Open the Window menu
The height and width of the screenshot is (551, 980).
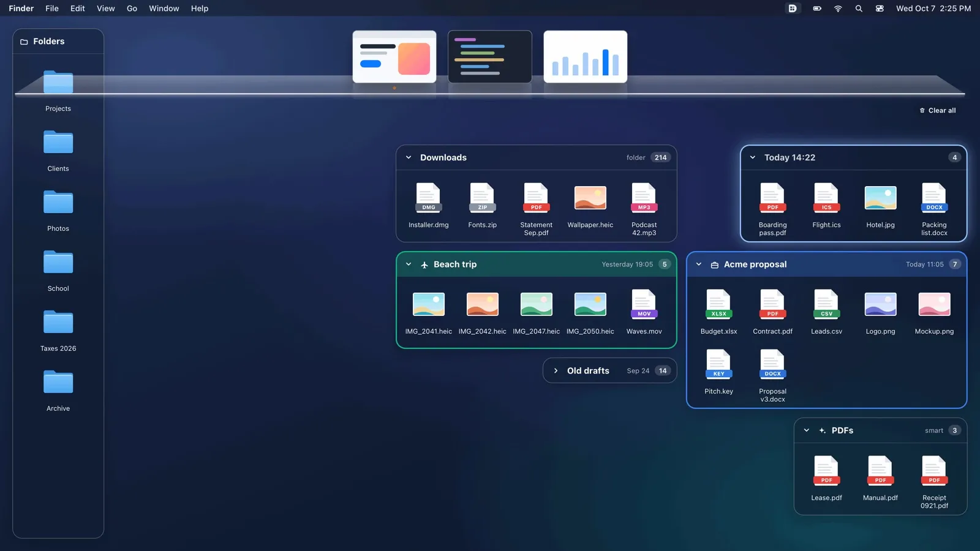164,9
